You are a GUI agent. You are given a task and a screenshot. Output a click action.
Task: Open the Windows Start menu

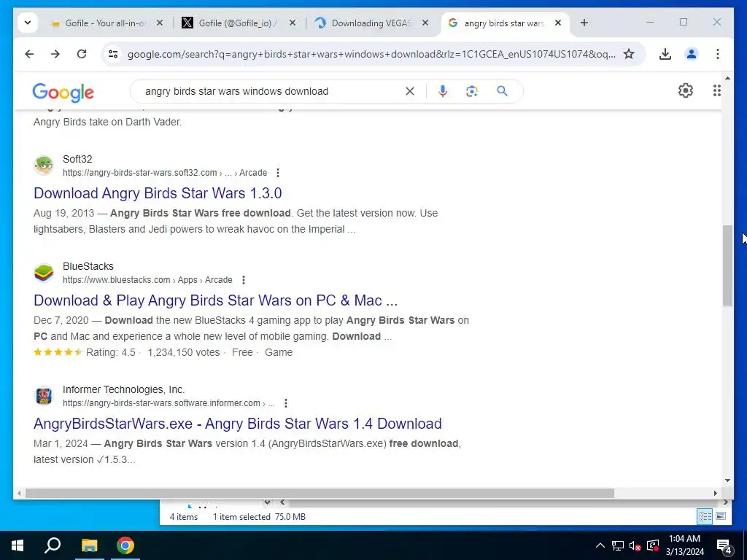(18, 545)
